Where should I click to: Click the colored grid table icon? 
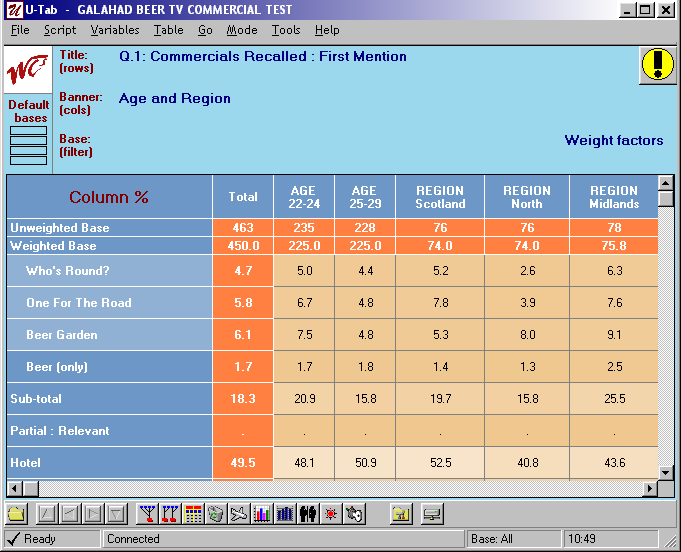[193, 514]
